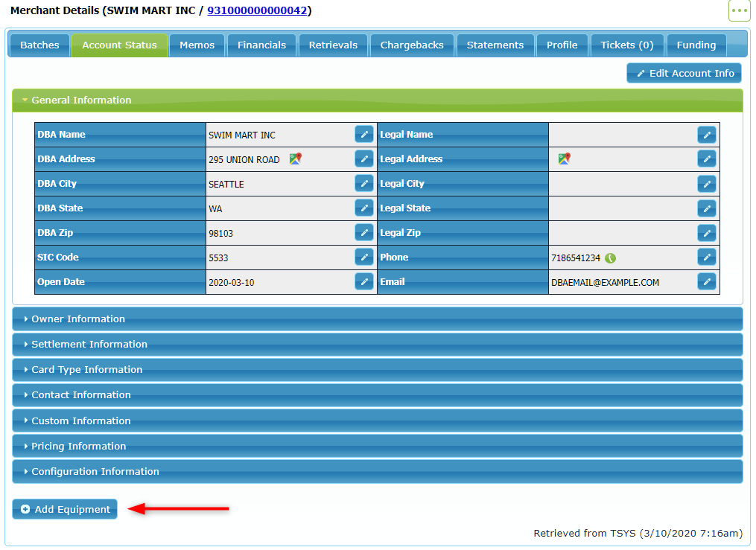Switch to the Batches tab
Image resolution: width=756 pixels, height=550 pixels.
coord(39,45)
